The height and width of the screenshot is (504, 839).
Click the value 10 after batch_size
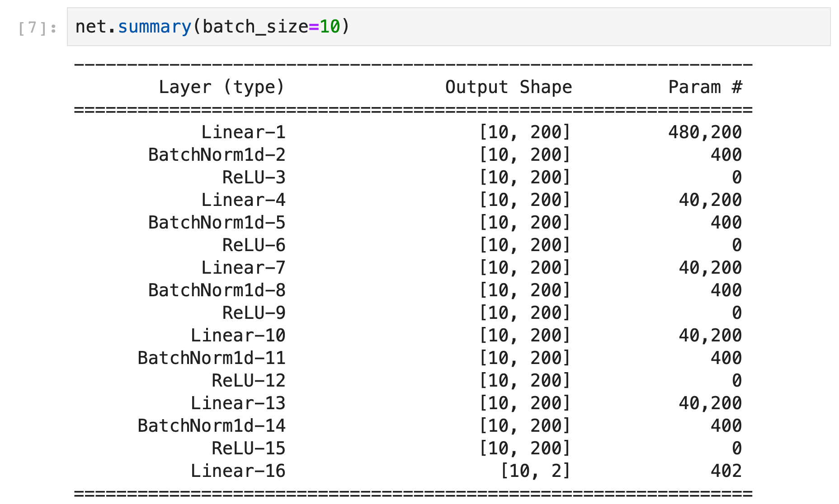[330, 27]
